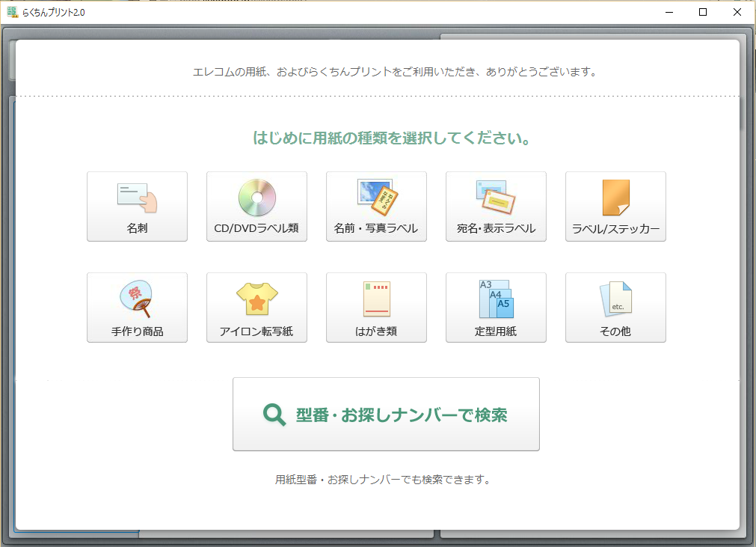
Task: Minimize the らくちんプリント2.0 window
Action: point(669,12)
